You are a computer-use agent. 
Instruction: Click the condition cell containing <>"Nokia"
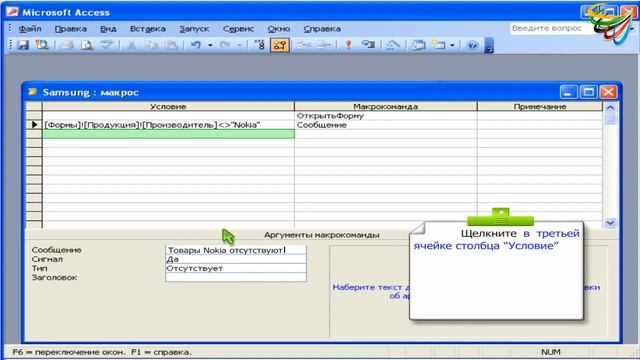pos(168,125)
